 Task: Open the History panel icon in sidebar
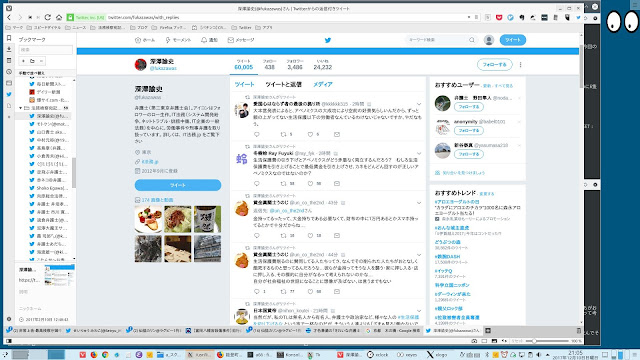point(9,72)
